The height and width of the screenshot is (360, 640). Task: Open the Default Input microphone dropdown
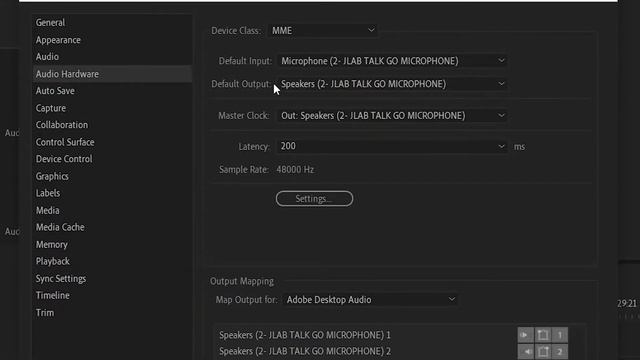[x=392, y=61]
